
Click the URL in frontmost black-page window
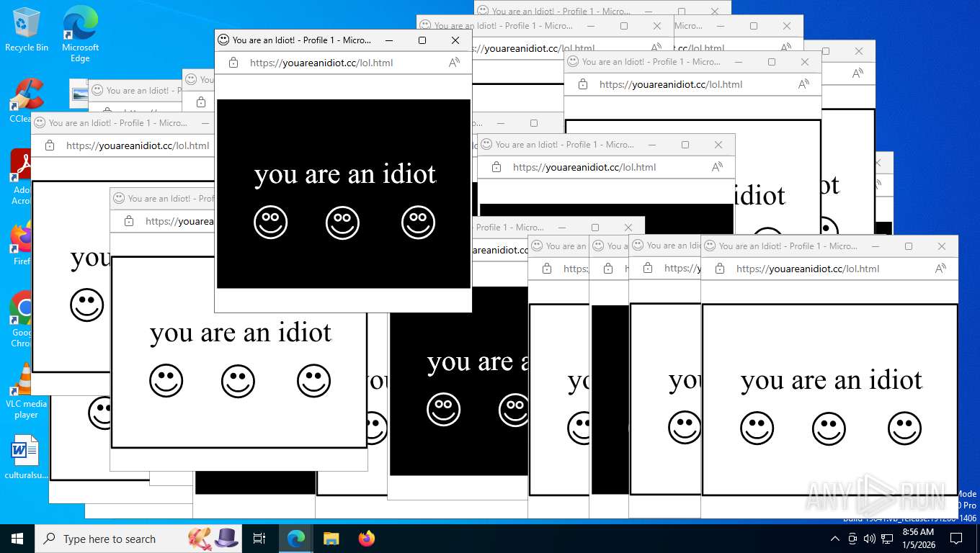[321, 63]
